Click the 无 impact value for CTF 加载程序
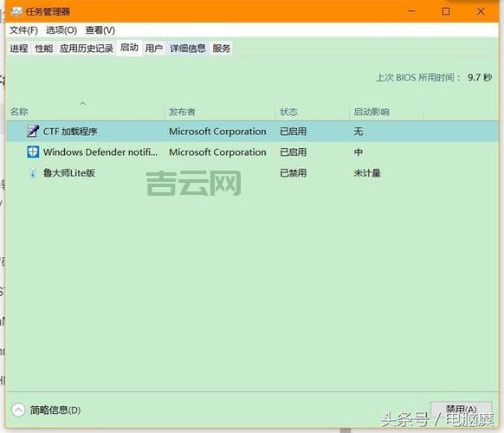Viewport: 504px width, 433px height. [x=358, y=132]
